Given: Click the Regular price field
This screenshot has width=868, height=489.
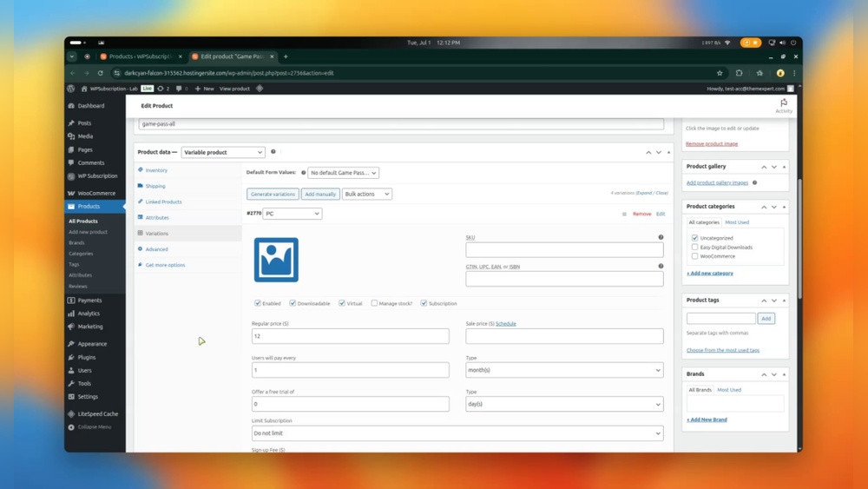Looking at the screenshot, I should (351, 336).
